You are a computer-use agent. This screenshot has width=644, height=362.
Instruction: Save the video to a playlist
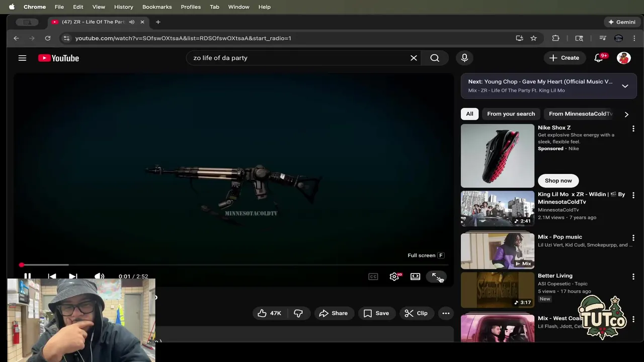[376, 313]
